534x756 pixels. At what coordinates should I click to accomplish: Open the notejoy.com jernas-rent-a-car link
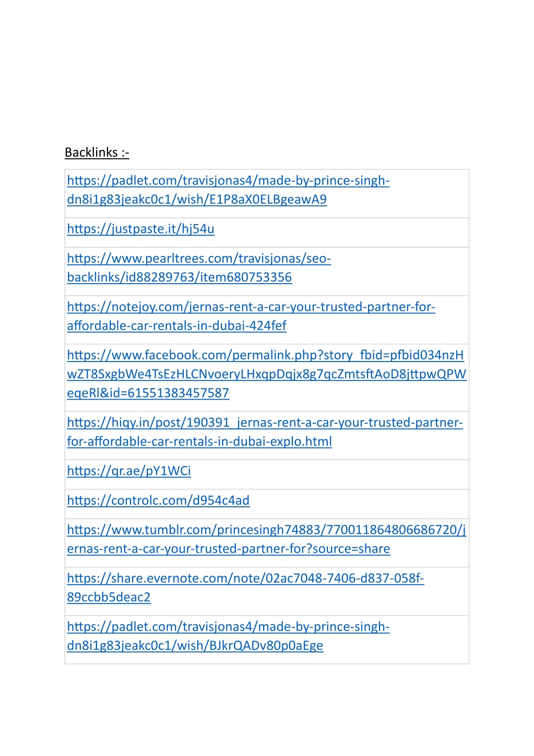coord(251,316)
